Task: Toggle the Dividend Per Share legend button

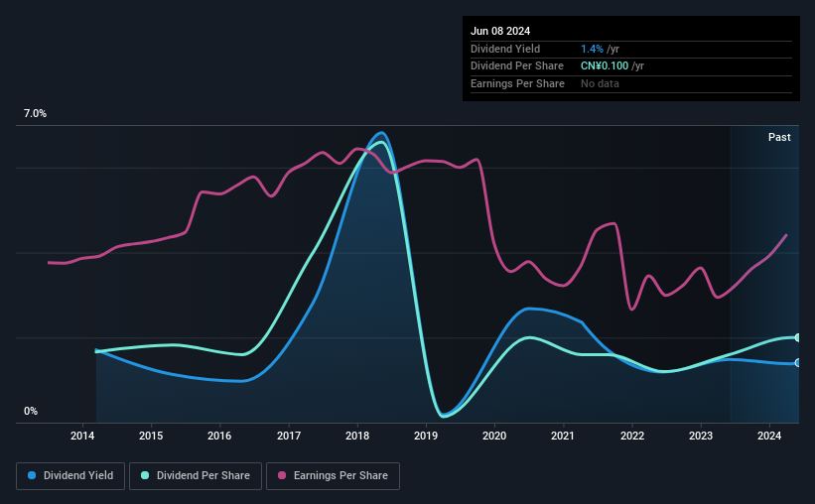Action: [196, 476]
